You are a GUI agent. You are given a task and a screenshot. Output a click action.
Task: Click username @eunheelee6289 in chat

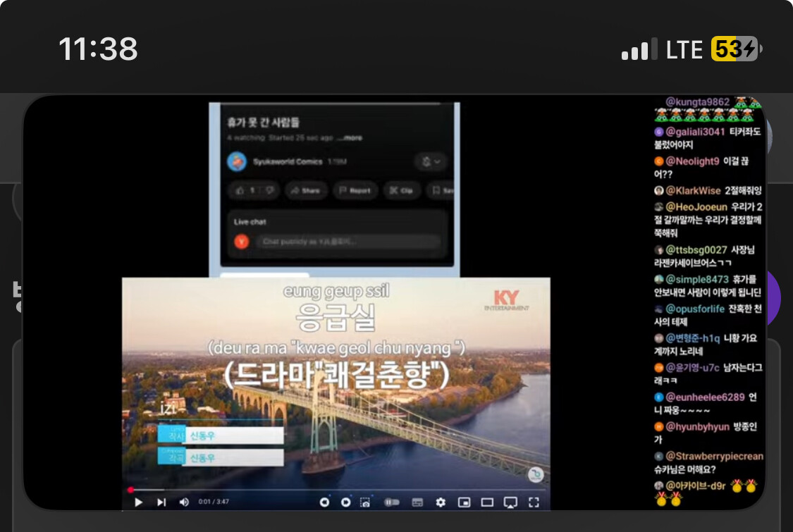705,397
